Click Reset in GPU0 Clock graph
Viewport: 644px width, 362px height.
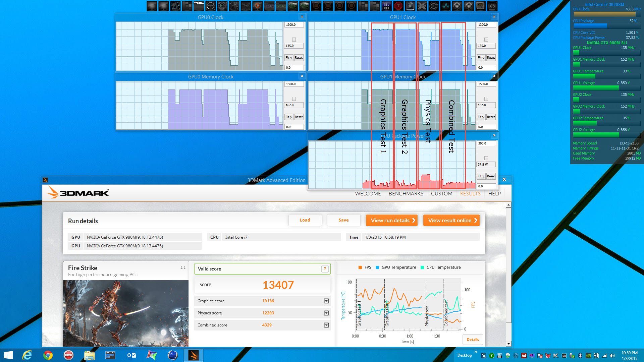[x=299, y=58]
